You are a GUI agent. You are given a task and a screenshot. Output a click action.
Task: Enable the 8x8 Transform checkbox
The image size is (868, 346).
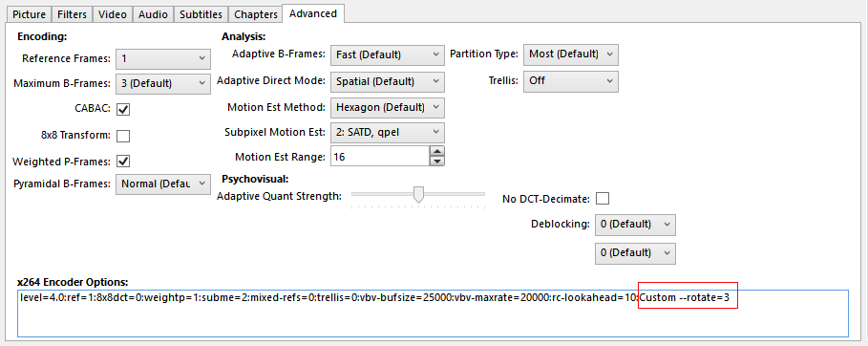click(x=123, y=136)
